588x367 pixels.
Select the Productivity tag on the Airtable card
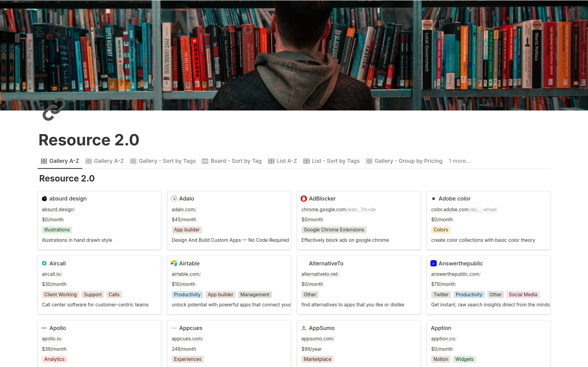point(187,294)
